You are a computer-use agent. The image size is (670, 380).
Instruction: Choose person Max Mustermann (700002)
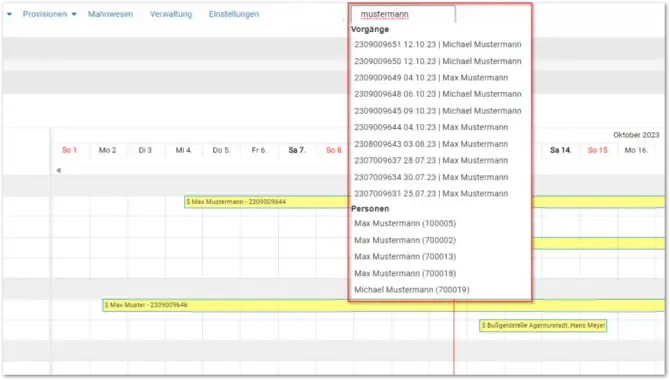[x=405, y=240]
